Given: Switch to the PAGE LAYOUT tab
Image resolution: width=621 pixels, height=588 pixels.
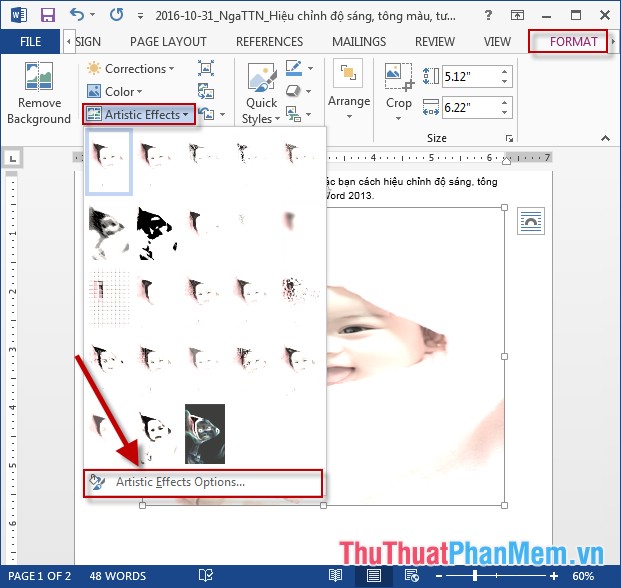Looking at the screenshot, I should [x=168, y=42].
